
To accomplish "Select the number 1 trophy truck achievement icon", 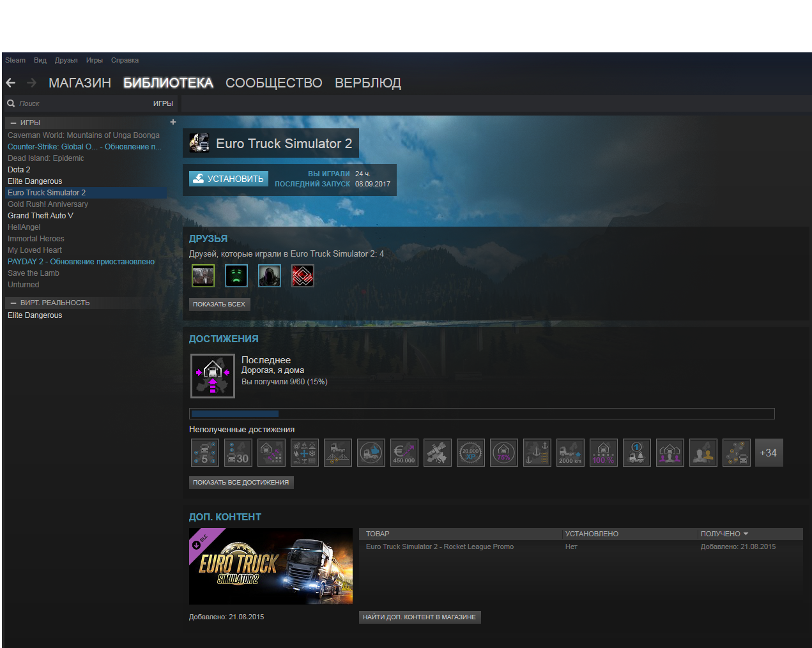I will click(x=637, y=453).
